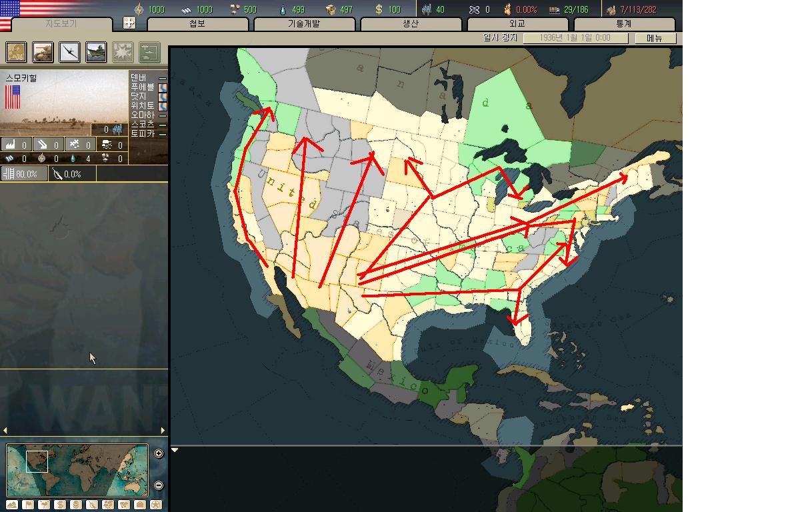Switch to diplomatic map mode briefcase icon
Image resolution: width=812 pixels, height=512 pixels.
pyautogui.click(x=140, y=505)
